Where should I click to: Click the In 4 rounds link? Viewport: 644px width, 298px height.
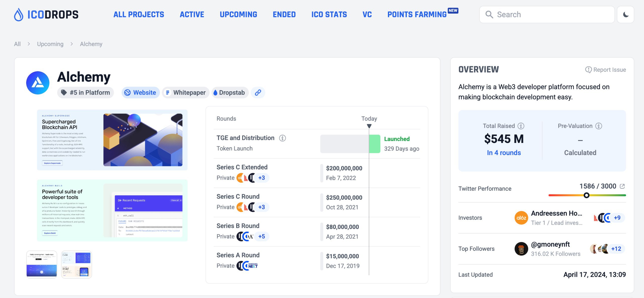point(504,153)
